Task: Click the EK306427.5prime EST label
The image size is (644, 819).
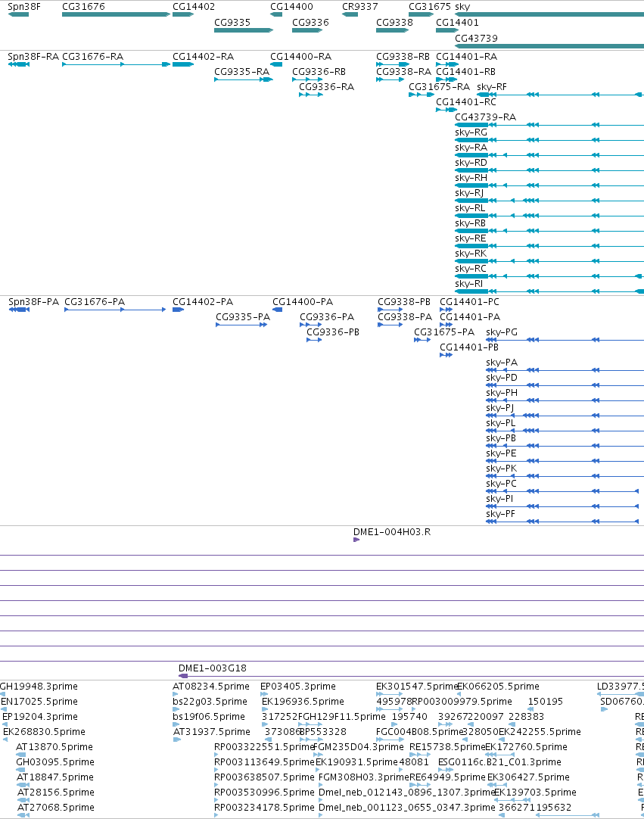Action: 528,777
